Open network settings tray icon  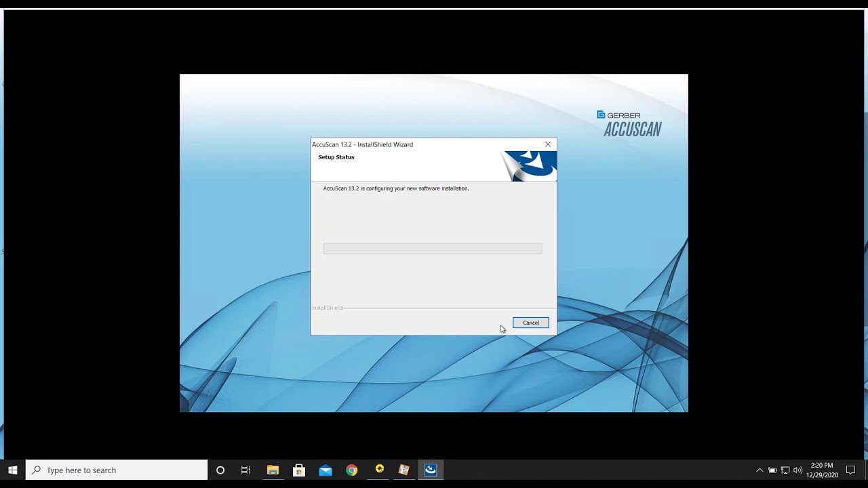tap(785, 470)
